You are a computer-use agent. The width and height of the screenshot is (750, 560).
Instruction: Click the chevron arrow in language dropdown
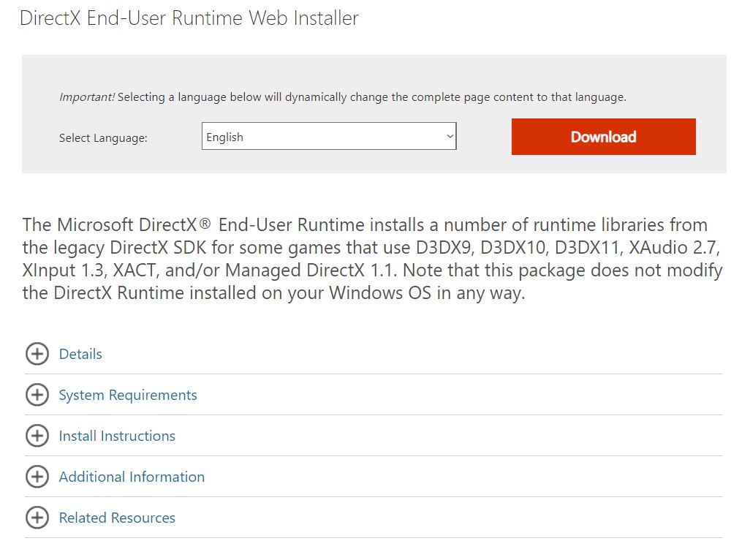[450, 137]
